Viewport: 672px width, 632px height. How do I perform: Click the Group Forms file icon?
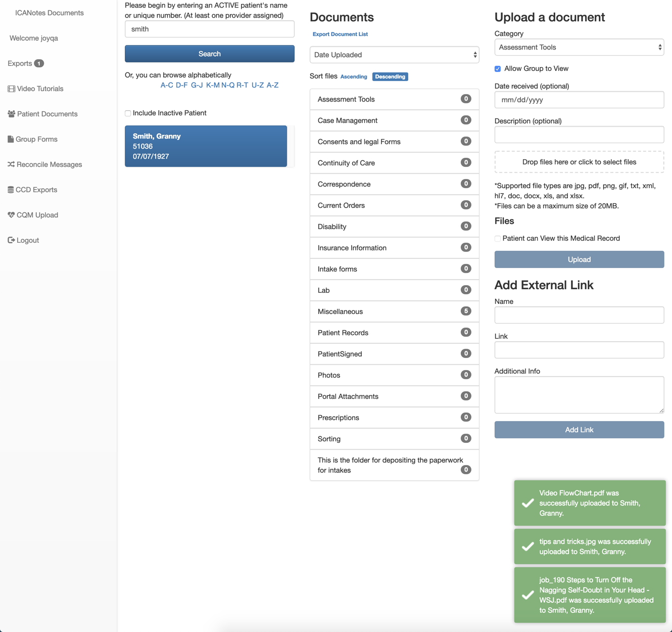coord(11,139)
